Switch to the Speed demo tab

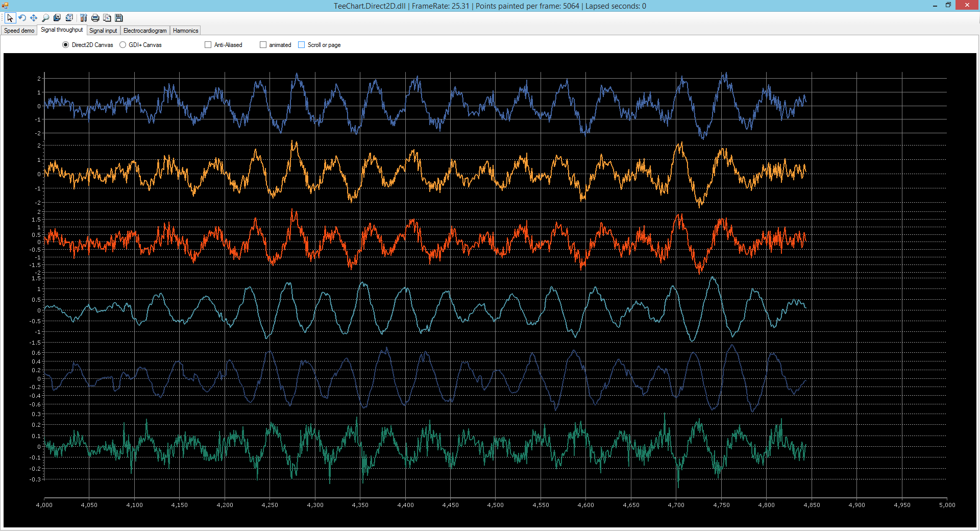click(18, 31)
